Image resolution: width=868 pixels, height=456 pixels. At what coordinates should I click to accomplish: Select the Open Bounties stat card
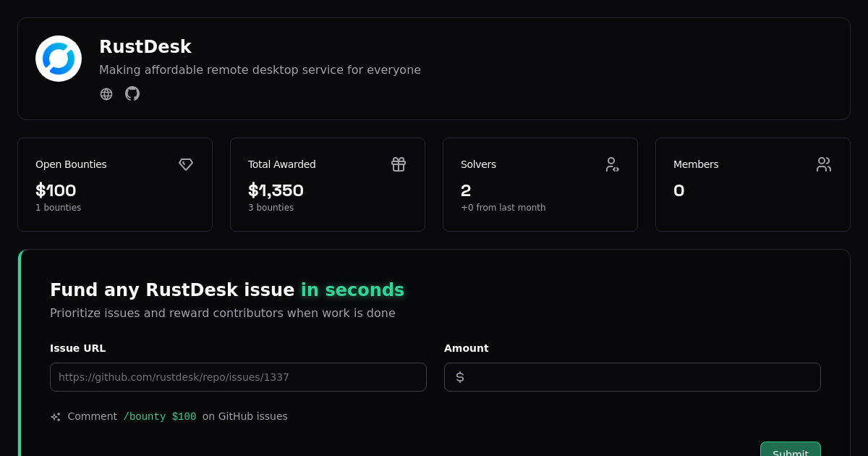coord(115,184)
